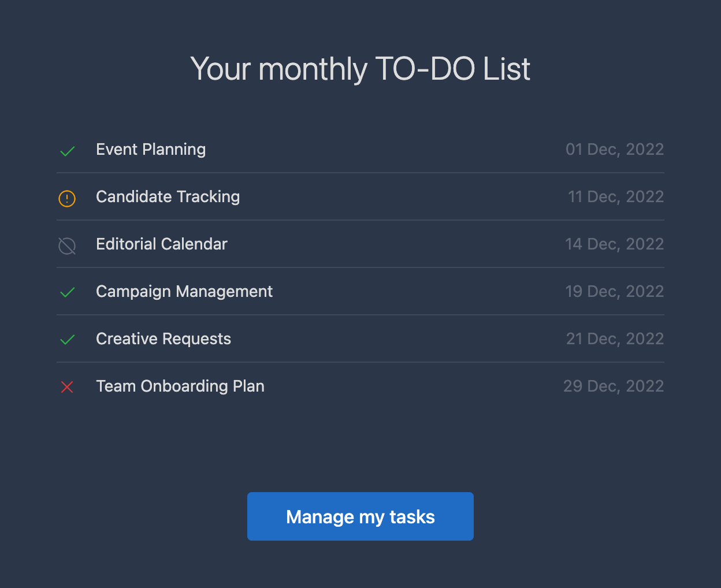Click the green checkmark beside Campaign Management
Viewport: 721px width, 588px height.
coord(68,292)
